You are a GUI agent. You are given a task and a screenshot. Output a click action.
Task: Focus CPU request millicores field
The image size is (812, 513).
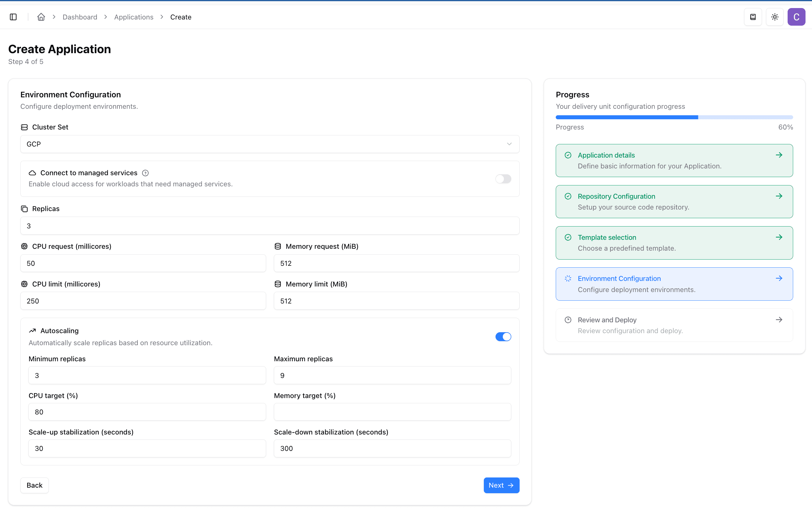pos(143,263)
